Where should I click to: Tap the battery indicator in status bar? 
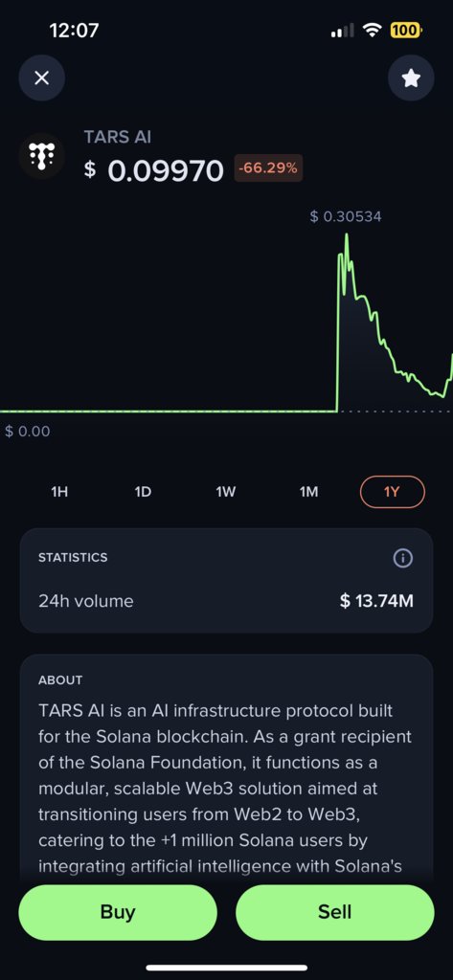pos(405,30)
